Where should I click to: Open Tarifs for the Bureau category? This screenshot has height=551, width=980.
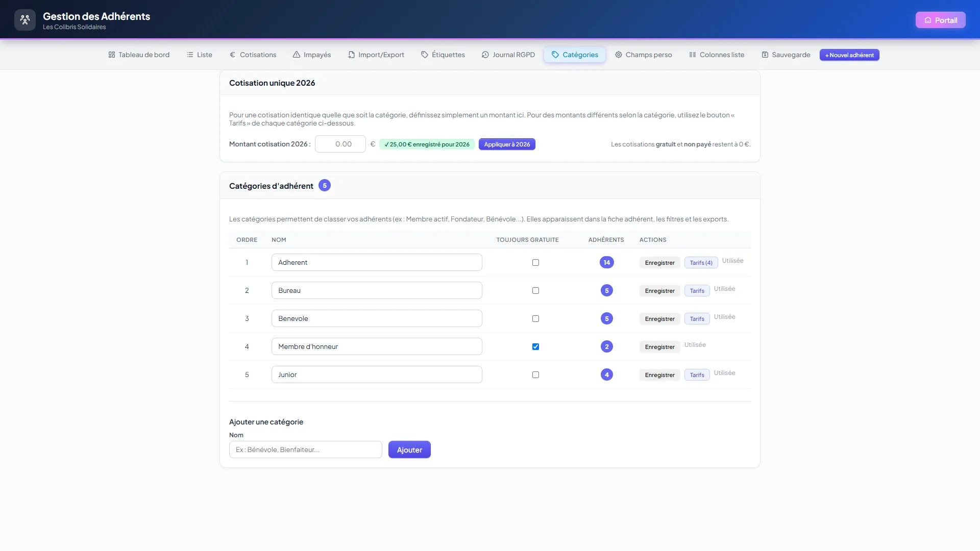coord(697,291)
